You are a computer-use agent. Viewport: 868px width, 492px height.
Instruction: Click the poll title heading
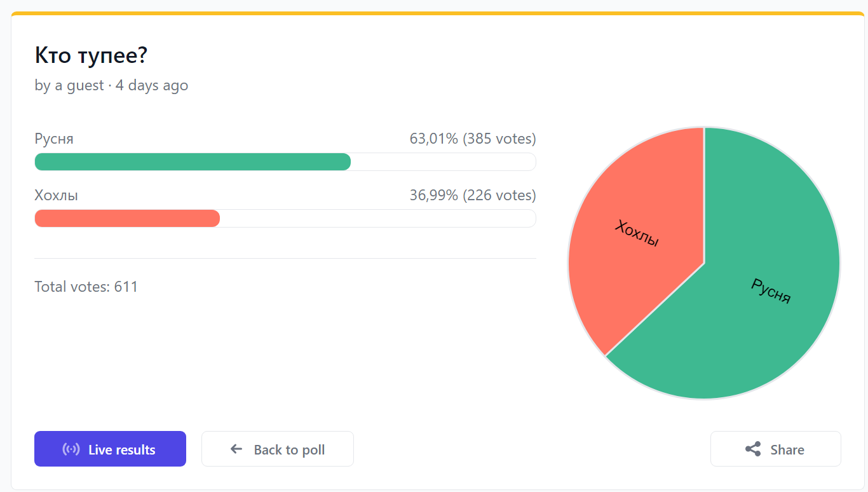point(91,56)
